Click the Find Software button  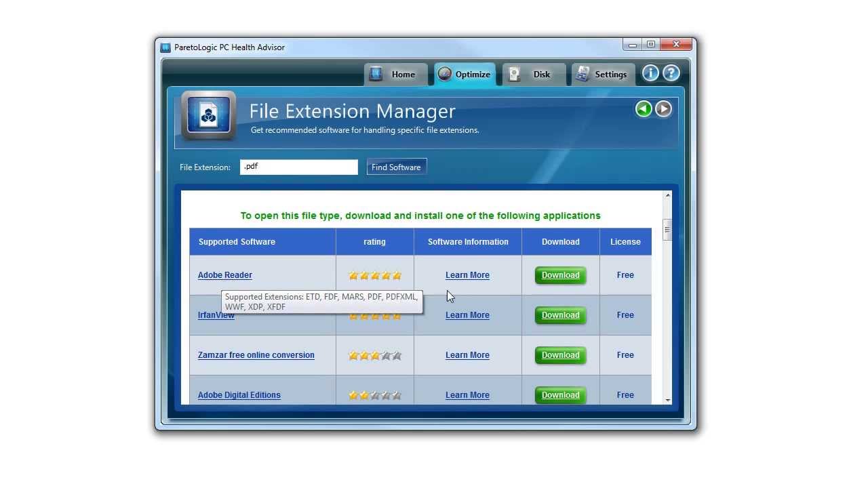click(396, 167)
